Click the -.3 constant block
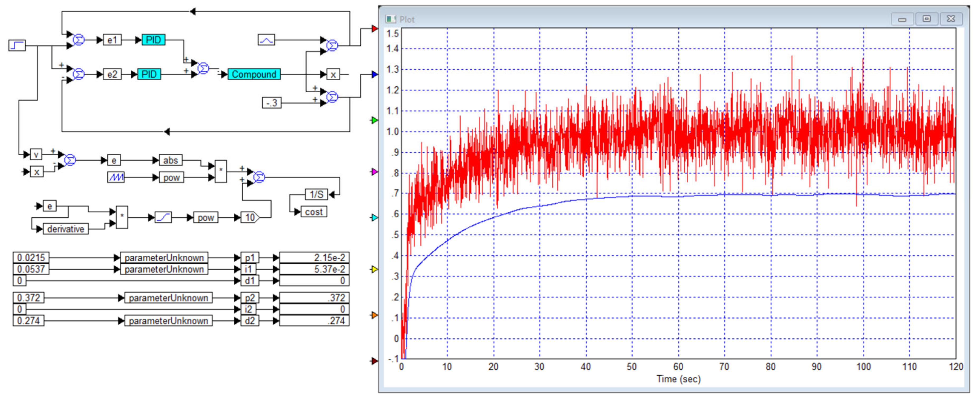This screenshot has width=980, height=402. tap(272, 102)
